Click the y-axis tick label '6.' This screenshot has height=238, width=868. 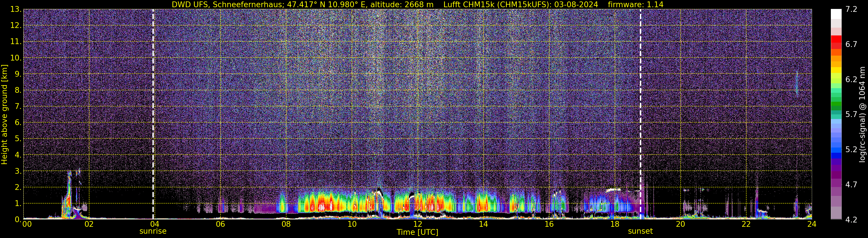pos(18,123)
